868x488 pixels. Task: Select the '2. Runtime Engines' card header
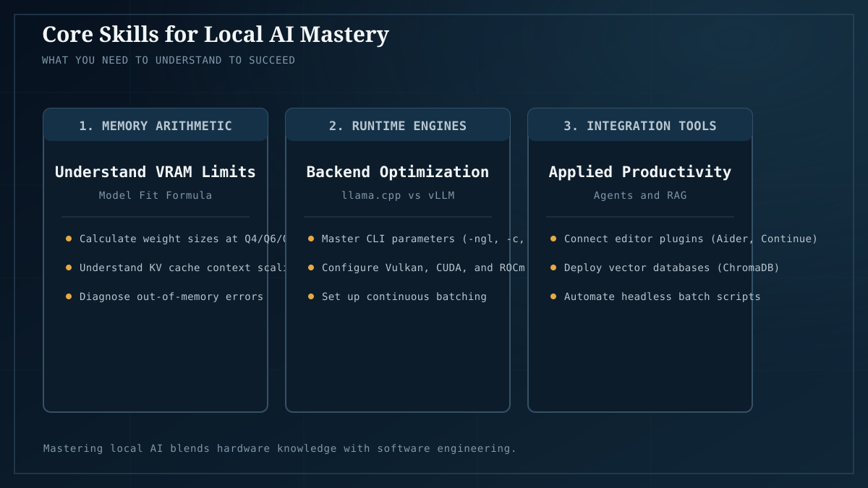398,125
